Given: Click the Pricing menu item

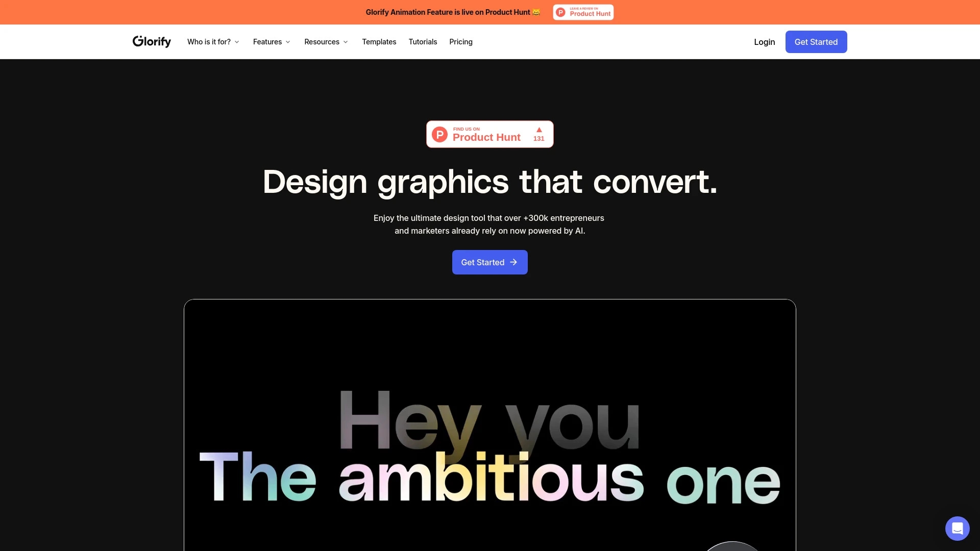Looking at the screenshot, I should [461, 41].
